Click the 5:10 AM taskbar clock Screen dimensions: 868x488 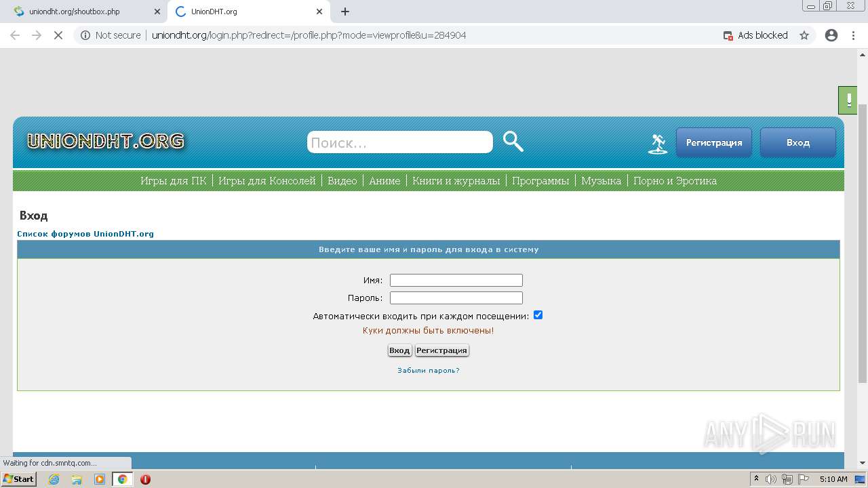[833, 479]
